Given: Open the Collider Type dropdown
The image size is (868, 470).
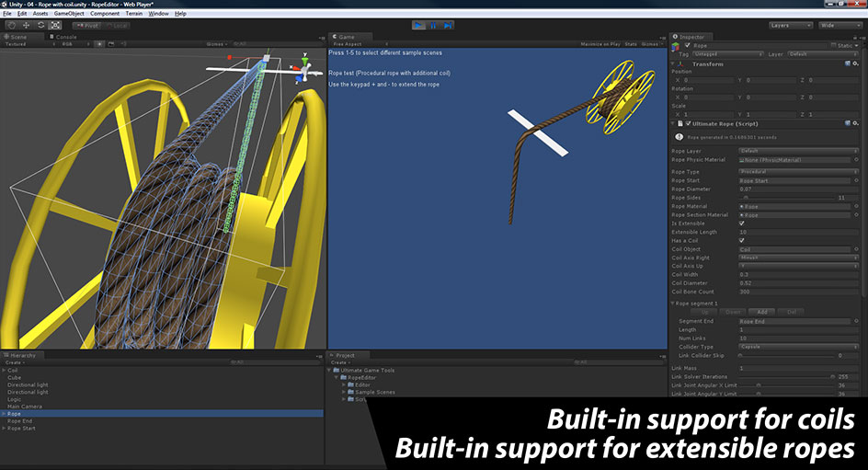Looking at the screenshot, I should (799, 347).
